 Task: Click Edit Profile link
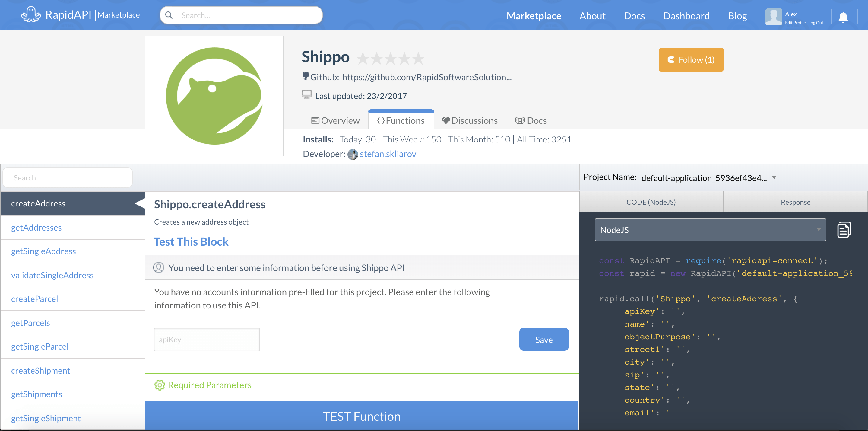795,23
